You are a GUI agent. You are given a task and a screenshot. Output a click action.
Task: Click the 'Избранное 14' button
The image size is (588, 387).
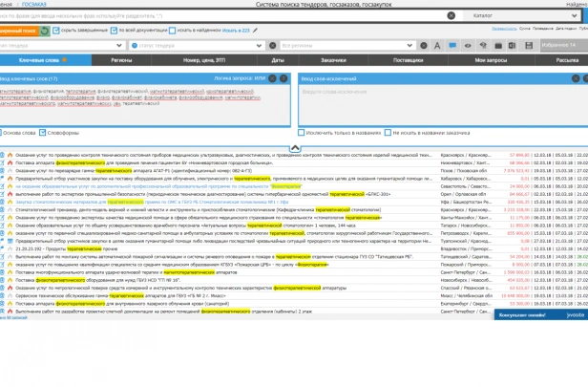(x=564, y=46)
